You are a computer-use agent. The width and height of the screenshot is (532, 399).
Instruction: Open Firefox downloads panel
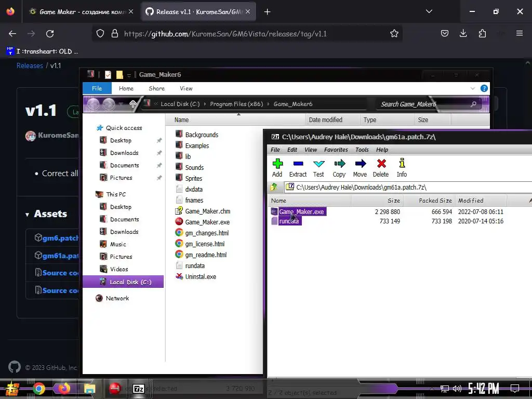pyautogui.click(x=463, y=34)
